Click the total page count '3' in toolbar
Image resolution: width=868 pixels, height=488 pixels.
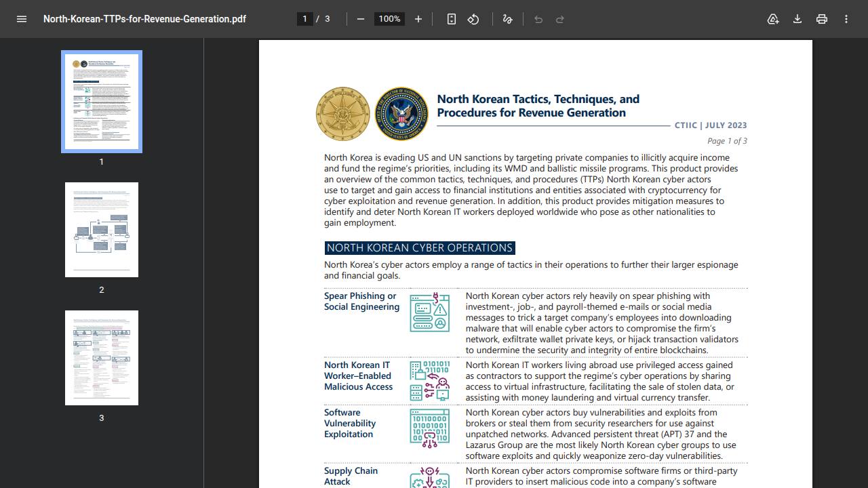tap(328, 19)
